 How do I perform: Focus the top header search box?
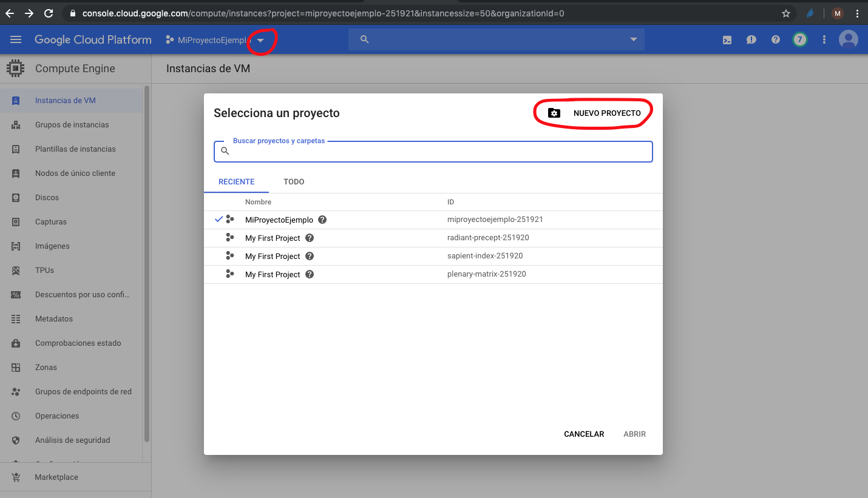point(497,39)
